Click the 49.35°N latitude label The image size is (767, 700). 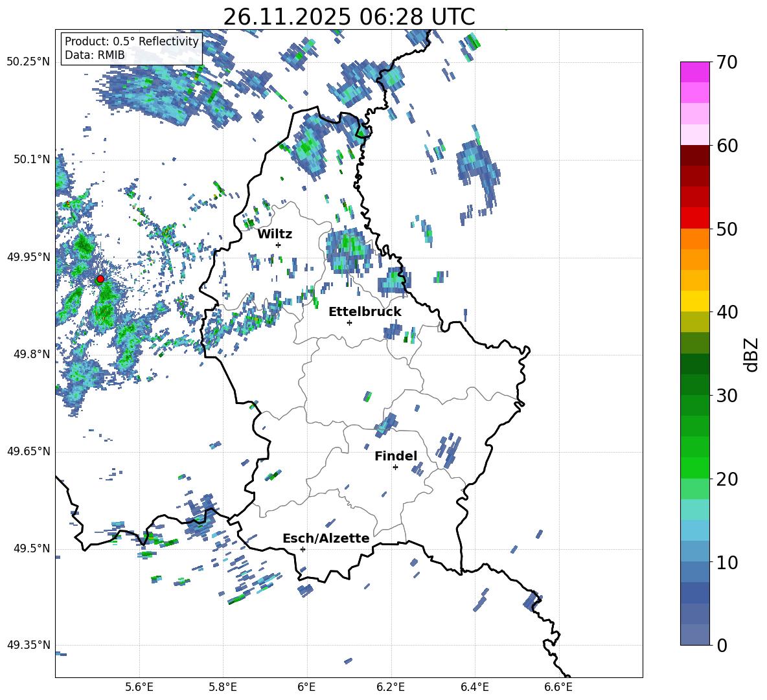point(29,645)
